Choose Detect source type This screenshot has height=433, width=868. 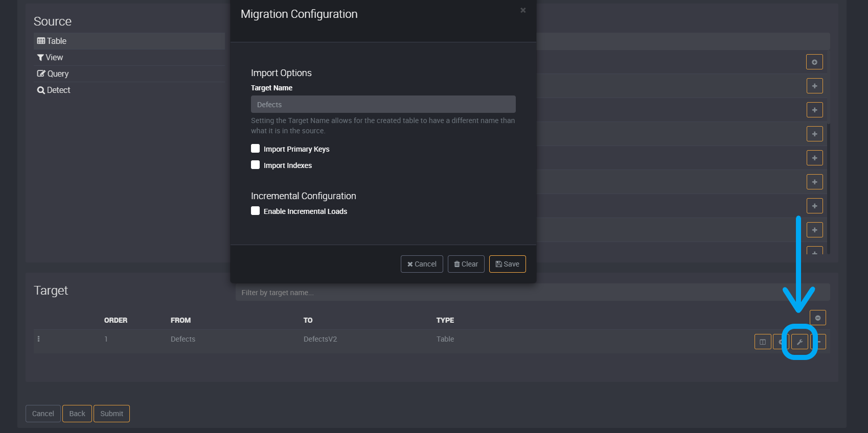click(x=129, y=90)
